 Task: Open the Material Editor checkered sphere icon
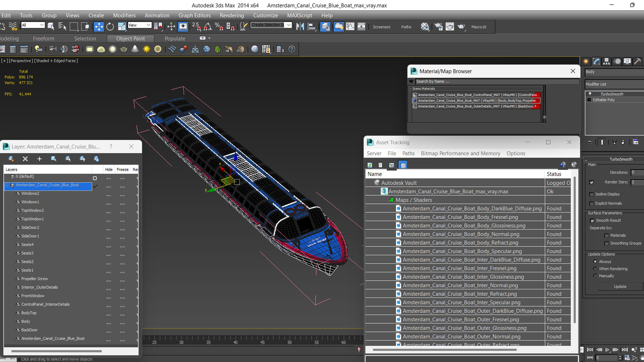pos(425,26)
